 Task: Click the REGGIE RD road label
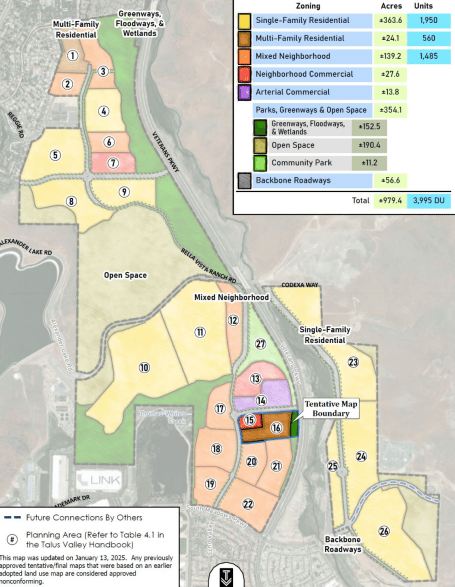pyautogui.click(x=16, y=124)
